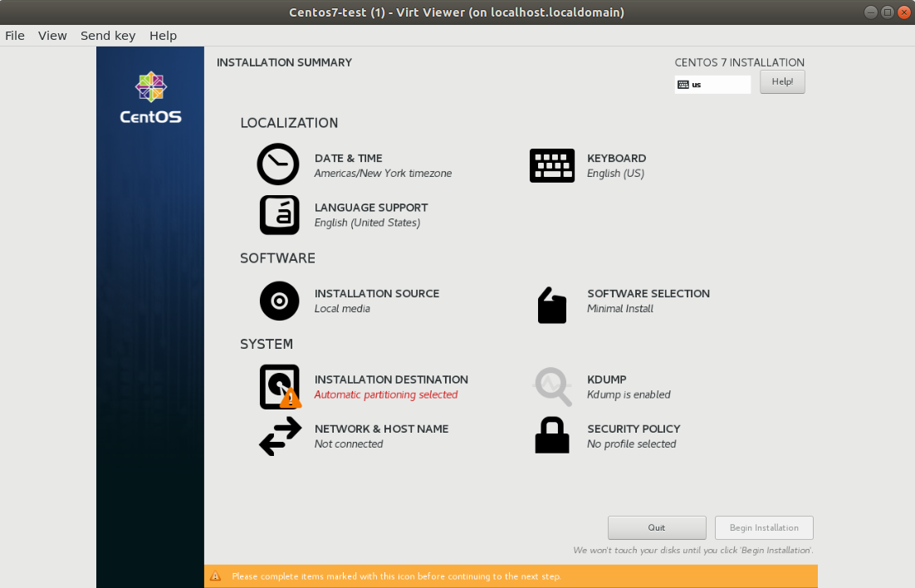Open the Language Support icon
Image resolution: width=915 pixels, height=588 pixels.
click(x=280, y=215)
